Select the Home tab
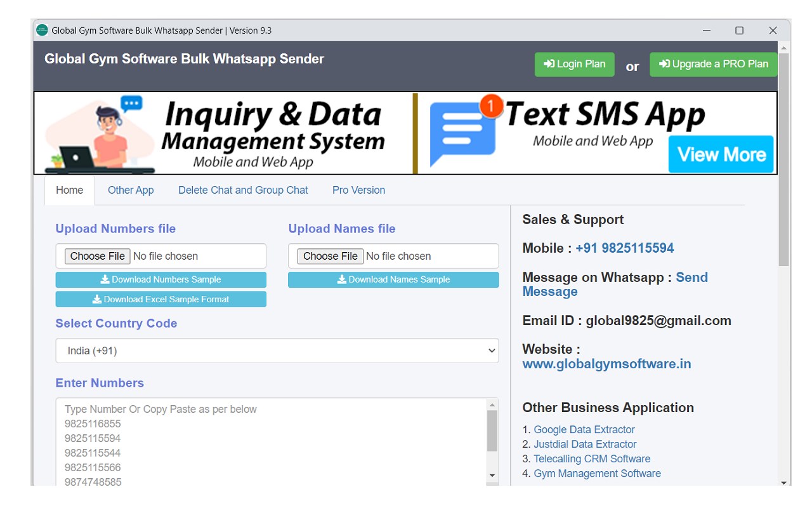The width and height of the screenshot is (812, 508). (69, 190)
